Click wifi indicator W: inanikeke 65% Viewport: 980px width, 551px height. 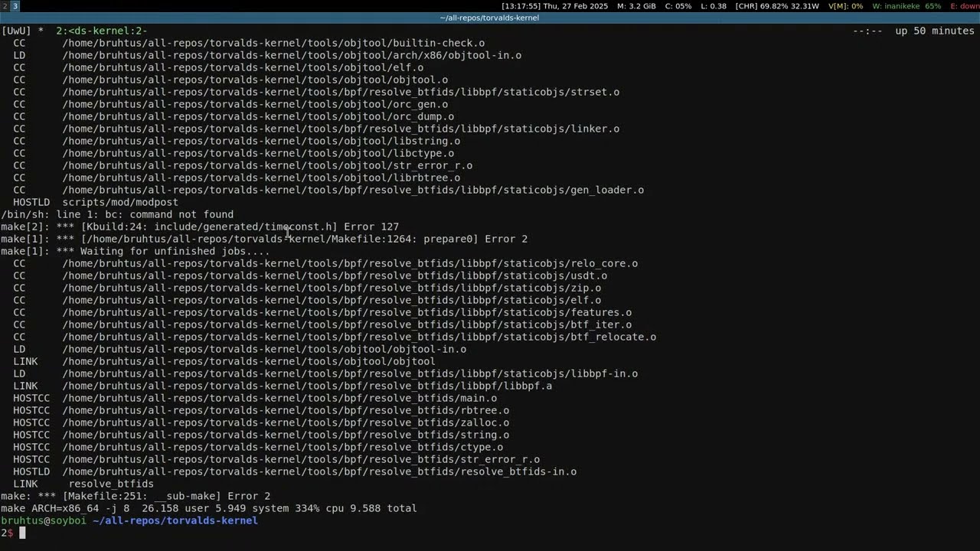(906, 6)
